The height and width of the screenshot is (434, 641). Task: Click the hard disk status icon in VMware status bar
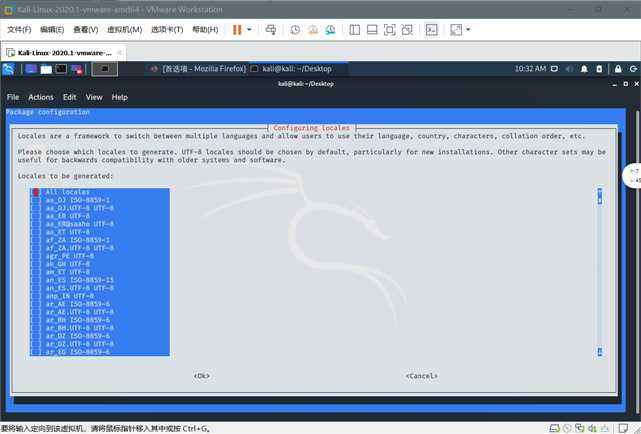554,428
